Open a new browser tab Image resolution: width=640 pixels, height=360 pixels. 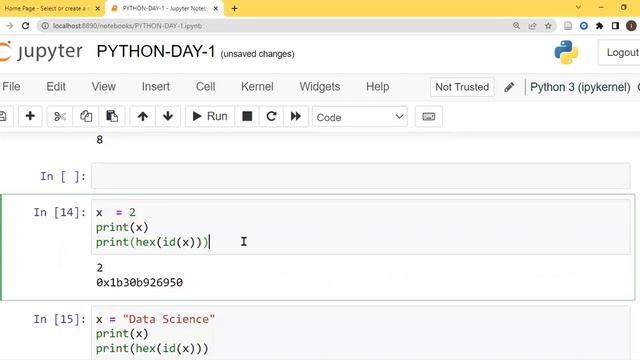click(234, 8)
